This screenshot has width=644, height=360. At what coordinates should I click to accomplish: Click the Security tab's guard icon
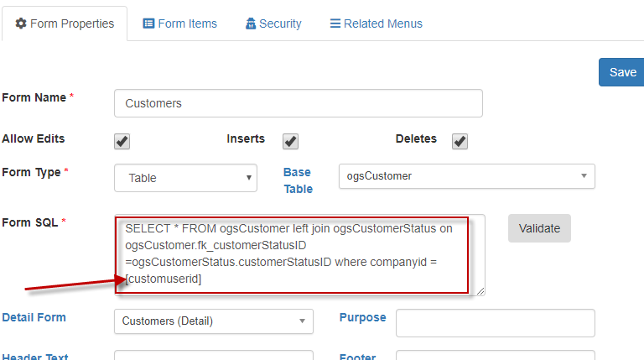(251, 23)
